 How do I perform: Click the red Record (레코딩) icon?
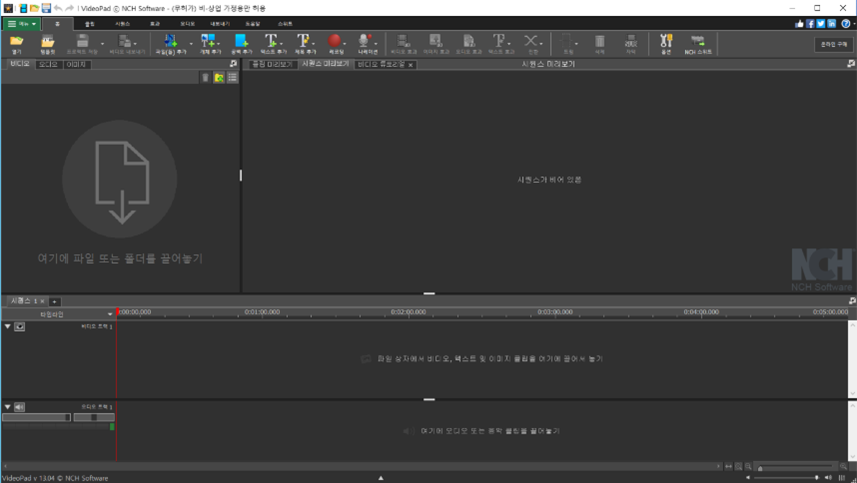[334, 41]
